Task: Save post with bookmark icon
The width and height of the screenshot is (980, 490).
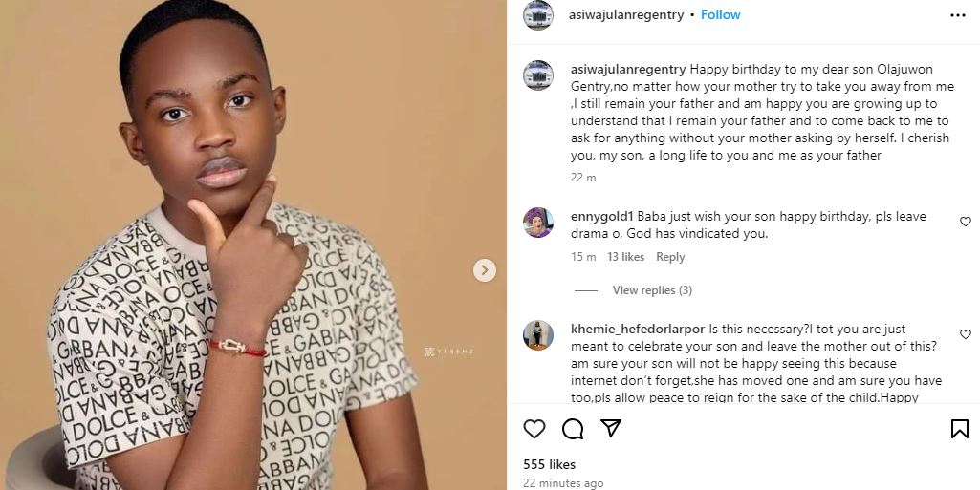Action: coord(960,429)
